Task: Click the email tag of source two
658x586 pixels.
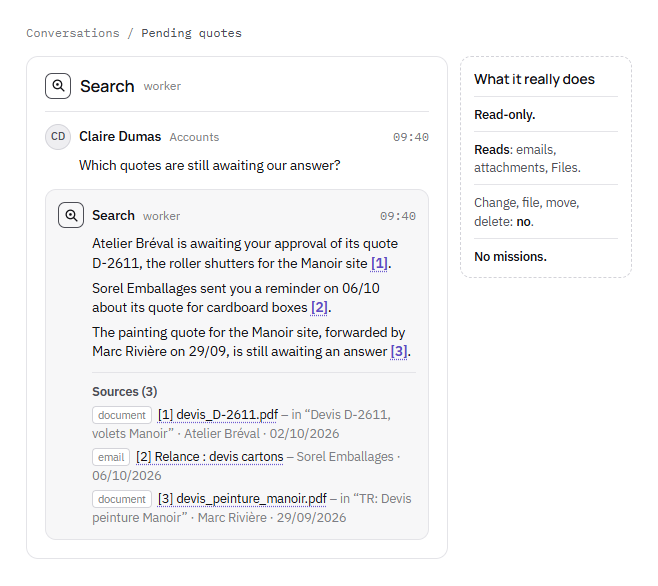Action: [111, 457]
